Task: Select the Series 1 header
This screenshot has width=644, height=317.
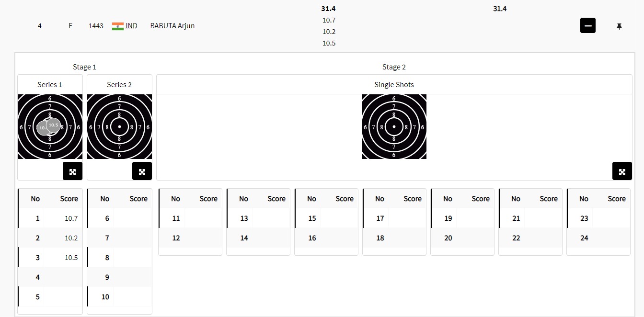Action: pyautogui.click(x=50, y=85)
